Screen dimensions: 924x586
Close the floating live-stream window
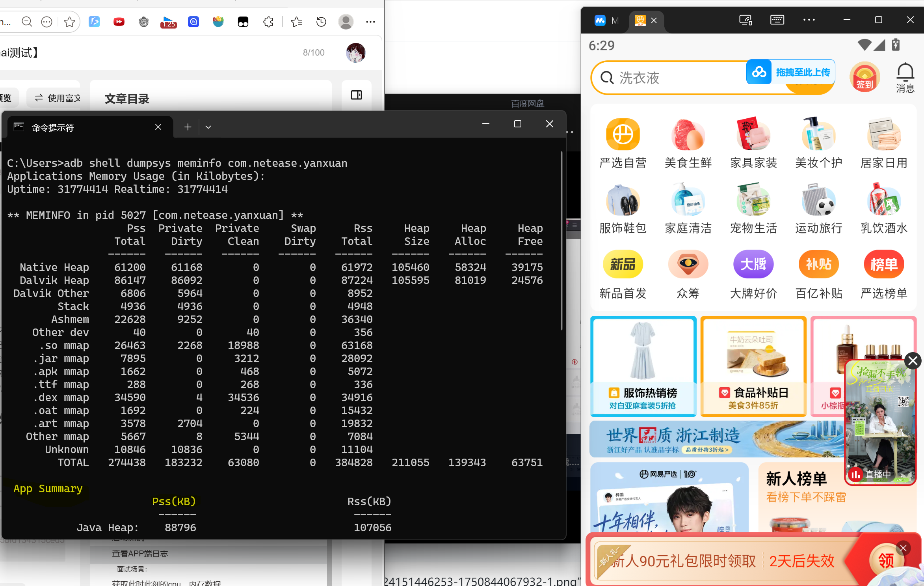coord(913,360)
